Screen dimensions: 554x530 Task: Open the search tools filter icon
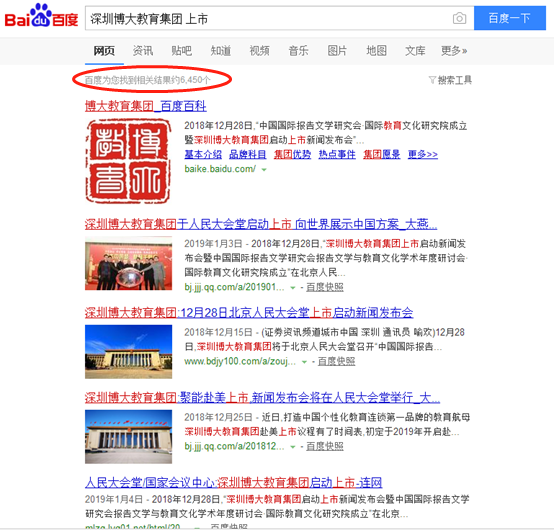432,80
